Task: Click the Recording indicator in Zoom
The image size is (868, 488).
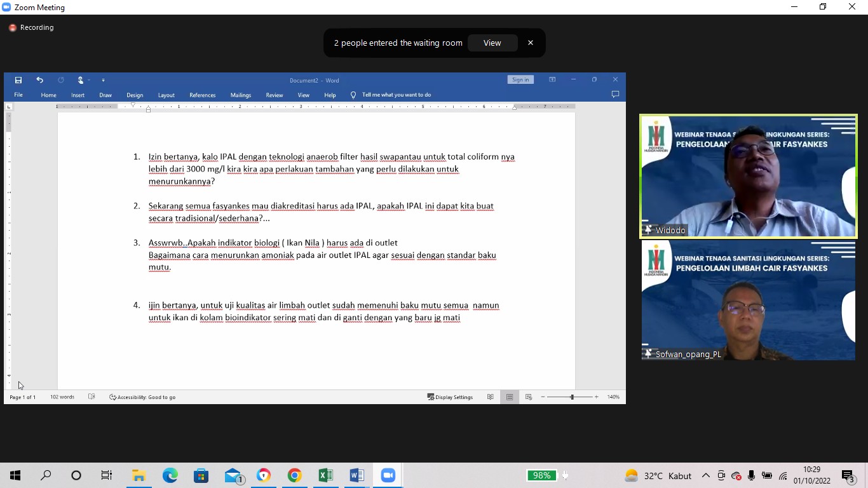Action: tap(31, 27)
